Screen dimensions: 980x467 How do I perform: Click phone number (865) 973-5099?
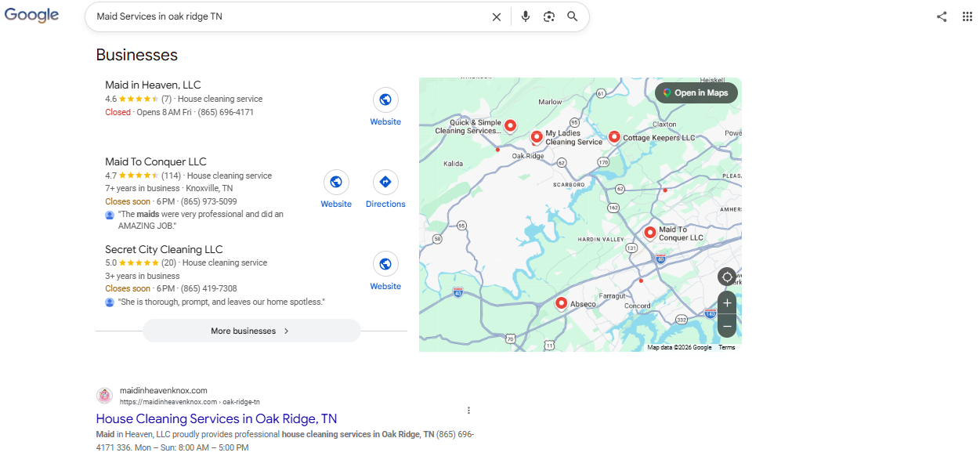208,201
